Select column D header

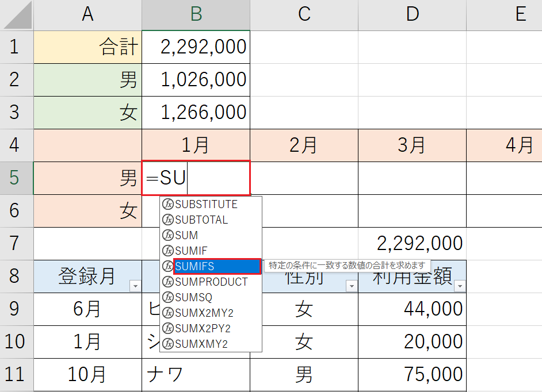tap(413, 15)
